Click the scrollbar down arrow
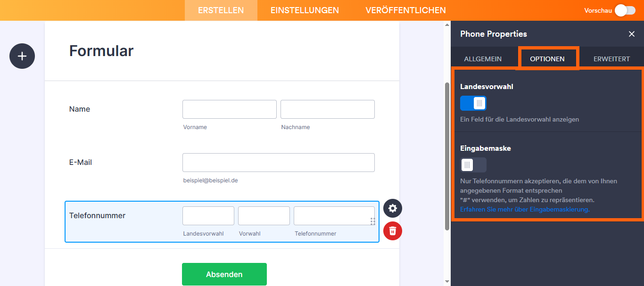The image size is (644, 286). (447, 282)
